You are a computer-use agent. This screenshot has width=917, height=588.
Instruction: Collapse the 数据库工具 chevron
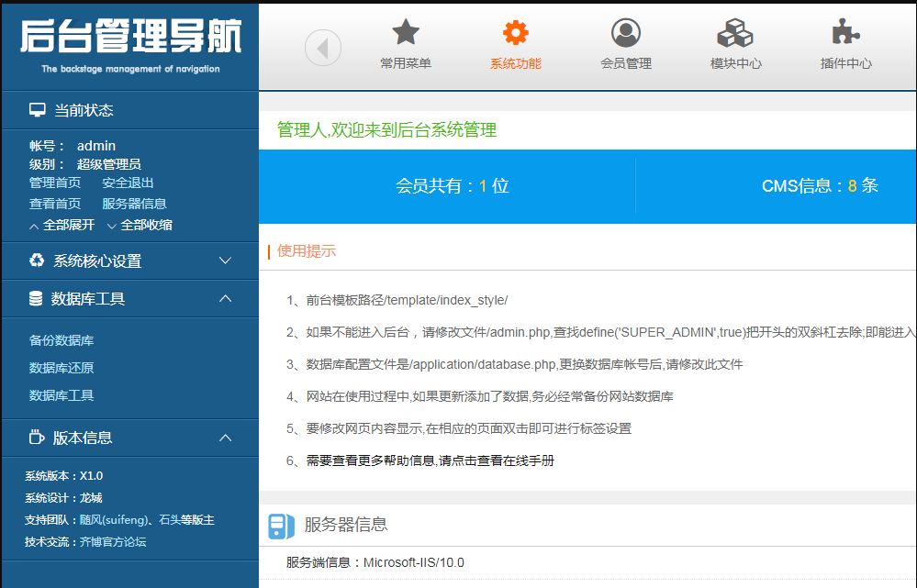coord(225,299)
